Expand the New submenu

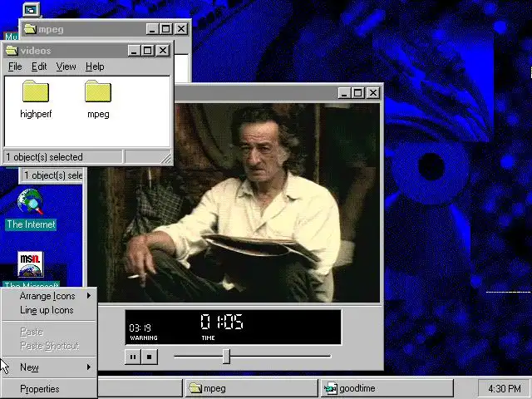(49, 367)
